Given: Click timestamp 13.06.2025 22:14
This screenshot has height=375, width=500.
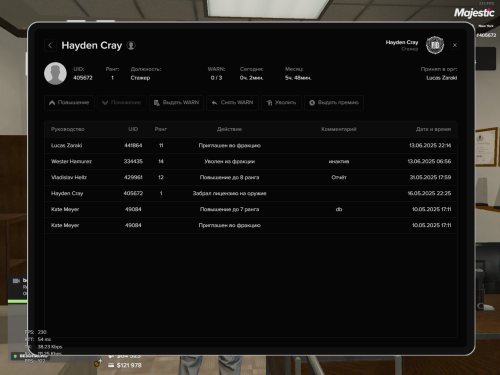Looking at the screenshot, I should pos(430,145).
